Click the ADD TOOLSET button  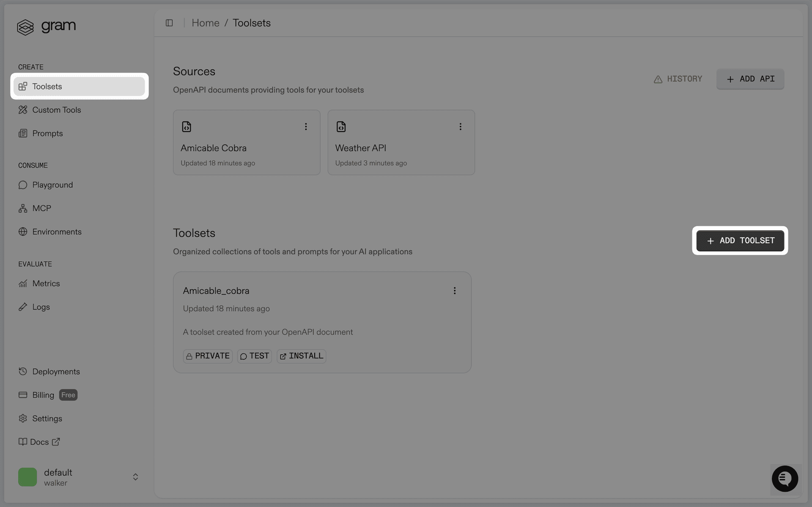point(740,241)
